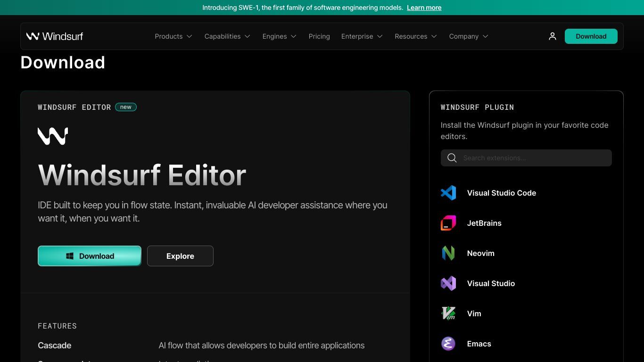
Task: Open the Neovim plugin link
Action: [x=481, y=253]
